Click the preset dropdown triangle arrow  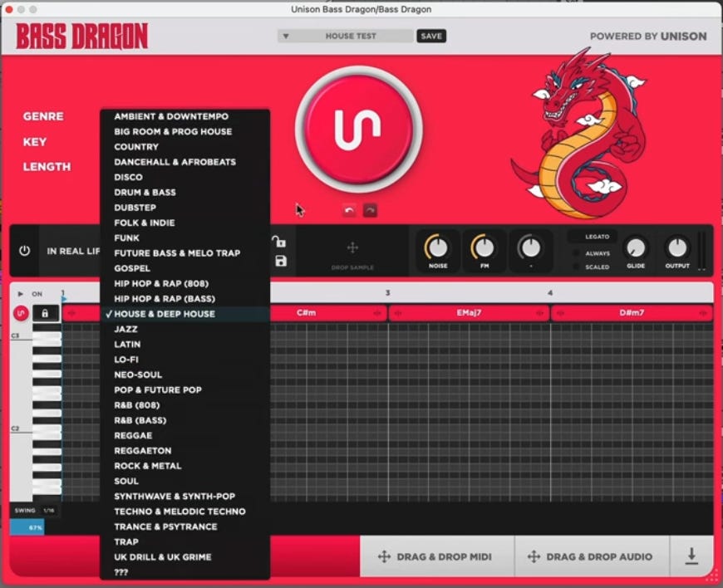click(286, 36)
